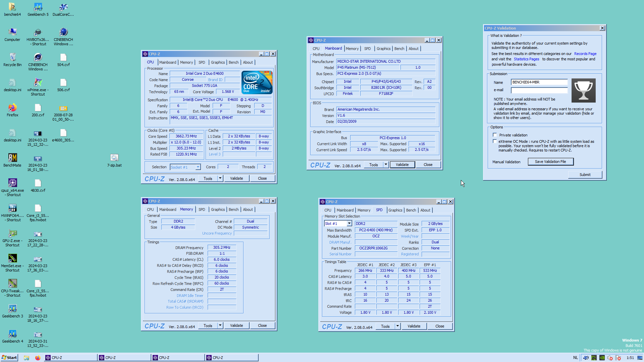The width and height of the screenshot is (644, 362).
Task: Enable Private validation checkbox
Action: coord(495,135)
